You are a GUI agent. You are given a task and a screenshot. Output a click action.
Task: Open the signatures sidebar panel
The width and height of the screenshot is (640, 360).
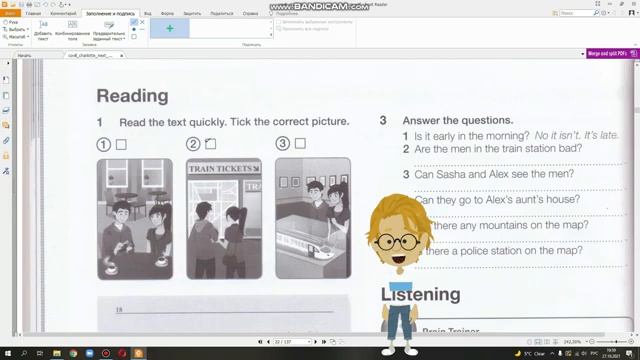[x=6, y=171]
